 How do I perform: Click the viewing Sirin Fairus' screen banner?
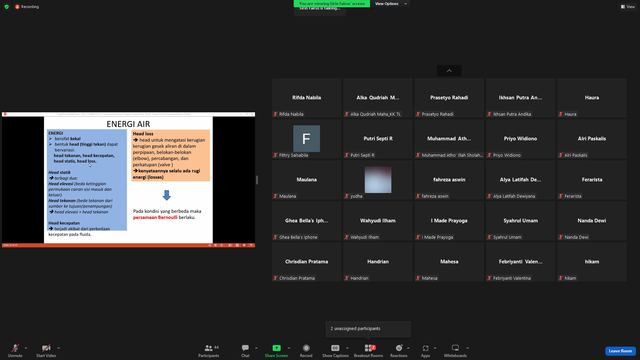pos(332,4)
